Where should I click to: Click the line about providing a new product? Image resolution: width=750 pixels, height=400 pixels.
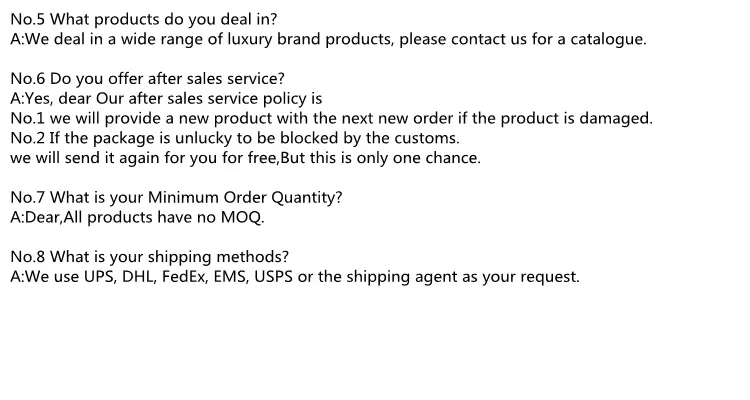tap(330, 118)
